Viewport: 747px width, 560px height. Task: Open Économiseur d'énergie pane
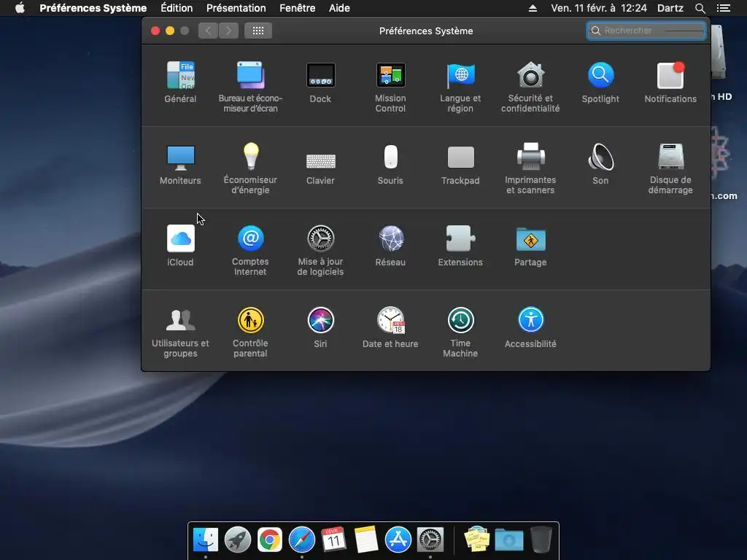coord(251,168)
